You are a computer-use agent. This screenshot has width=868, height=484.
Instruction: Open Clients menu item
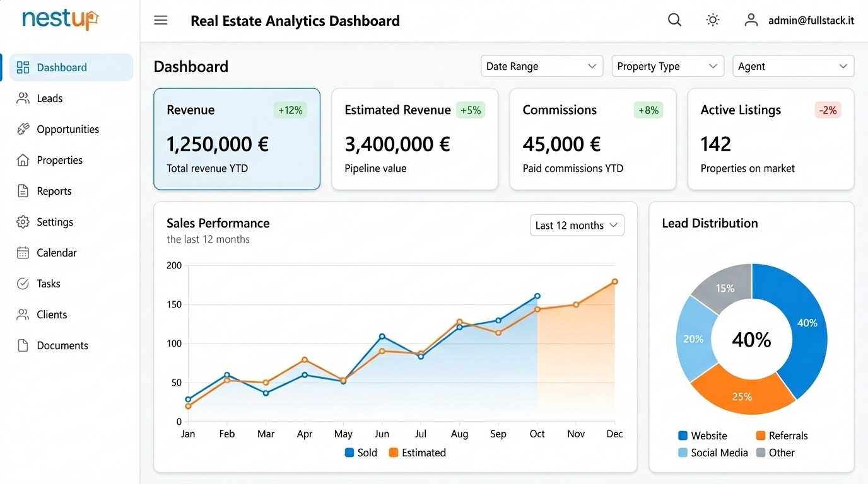(x=71, y=314)
